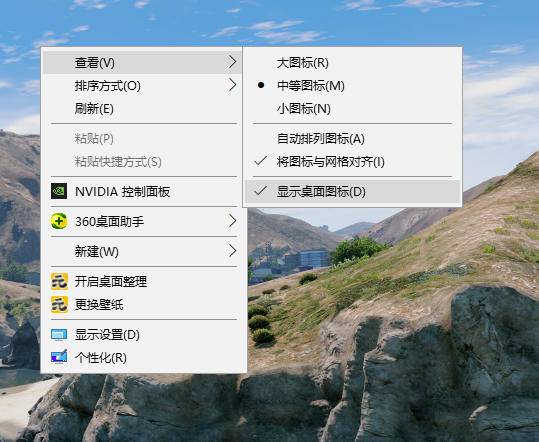Expand the 排序方式(O) submenu arrow

click(x=233, y=85)
